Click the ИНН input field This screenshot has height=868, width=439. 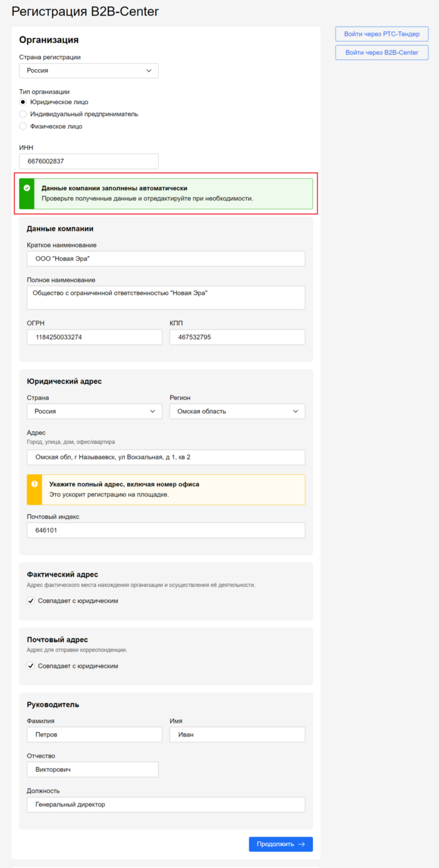88,161
